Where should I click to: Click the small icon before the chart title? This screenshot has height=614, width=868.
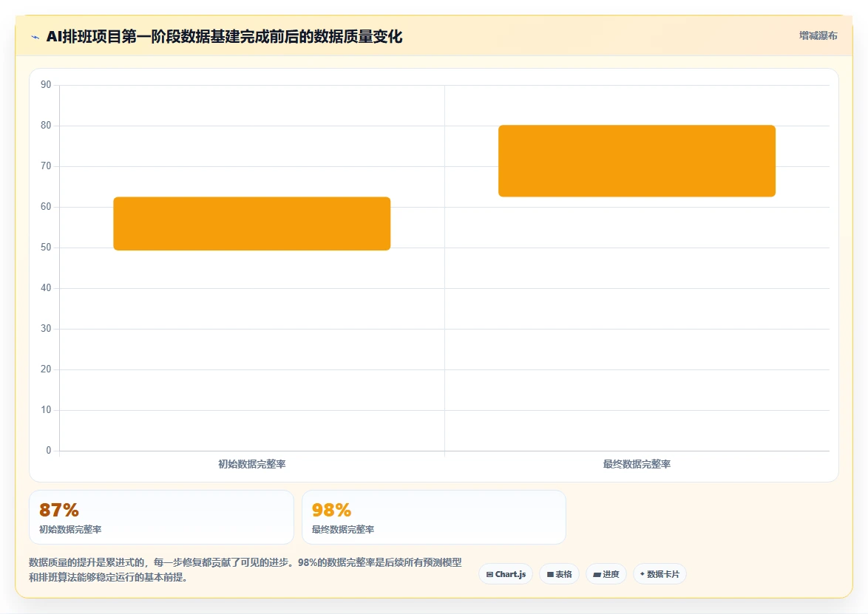[x=35, y=38]
